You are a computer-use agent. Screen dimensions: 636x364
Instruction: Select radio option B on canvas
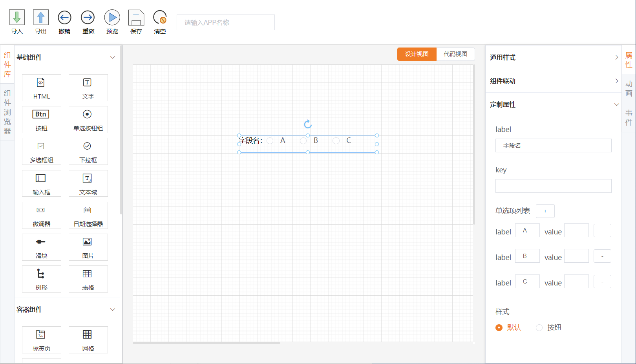point(303,141)
